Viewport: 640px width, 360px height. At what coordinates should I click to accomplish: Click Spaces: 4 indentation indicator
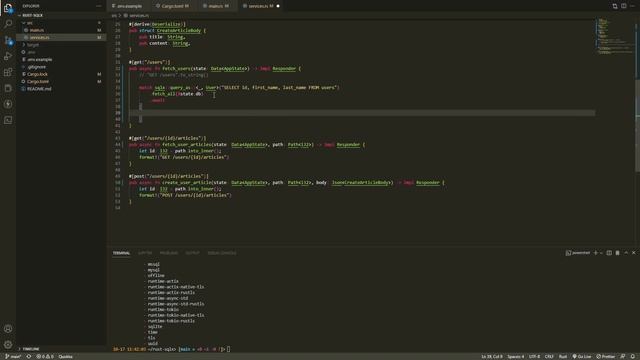pos(516,357)
